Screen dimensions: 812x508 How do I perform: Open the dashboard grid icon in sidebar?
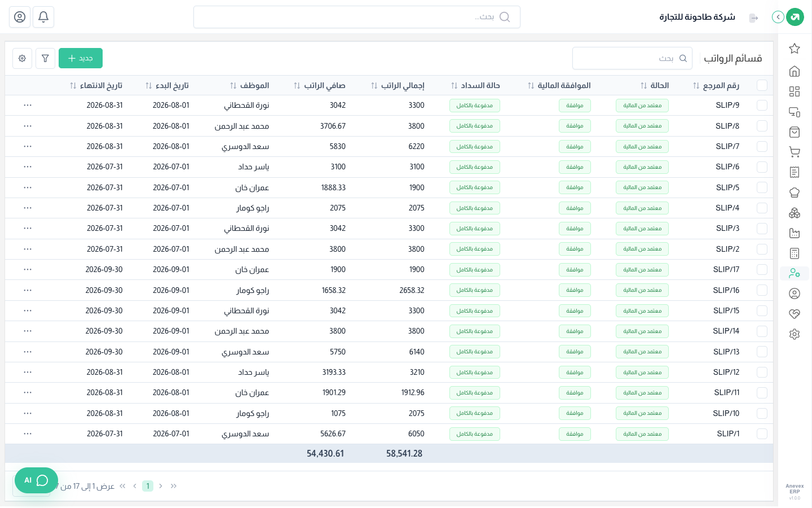click(795, 91)
